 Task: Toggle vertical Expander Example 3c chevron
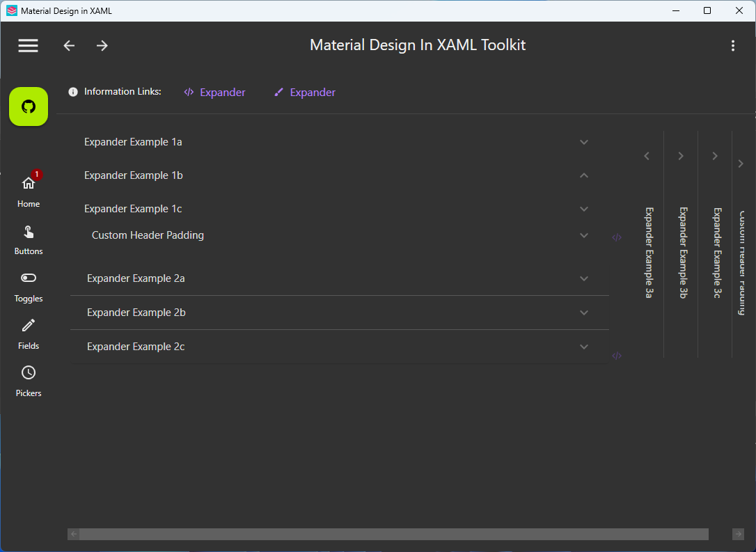[715, 156]
